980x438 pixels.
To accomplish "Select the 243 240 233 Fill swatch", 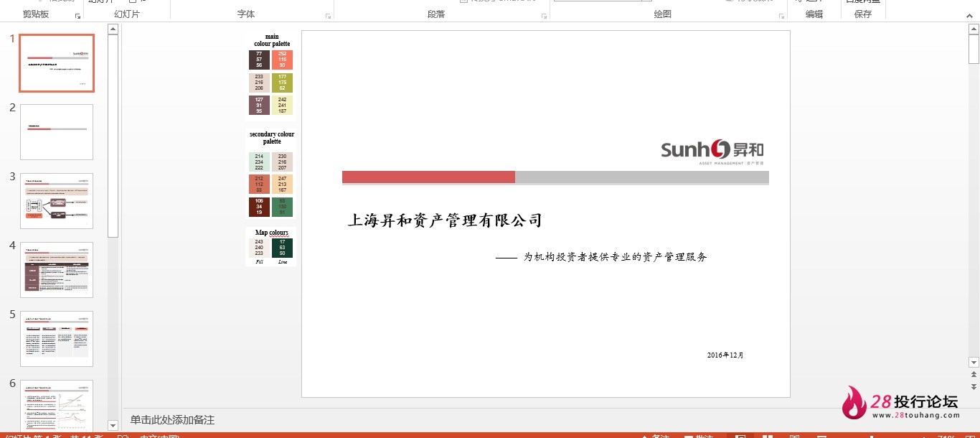I will pyautogui.click(x=259, y=248).
